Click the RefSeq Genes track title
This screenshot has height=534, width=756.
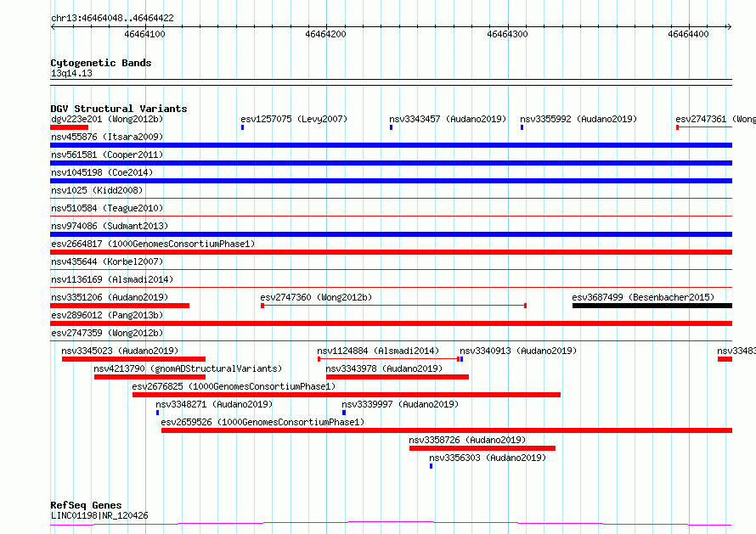click(86, 505)
